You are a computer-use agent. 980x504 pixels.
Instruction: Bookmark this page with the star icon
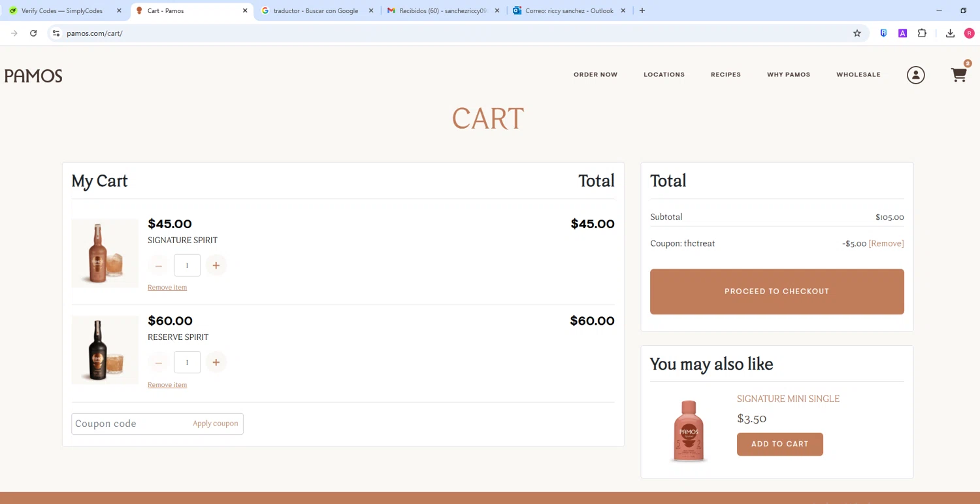[857, 33]
